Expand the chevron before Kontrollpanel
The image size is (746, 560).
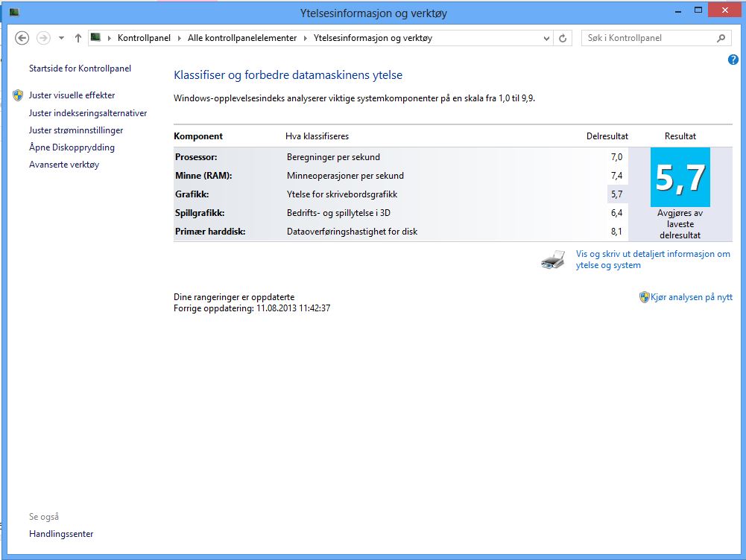coord(109,38)
